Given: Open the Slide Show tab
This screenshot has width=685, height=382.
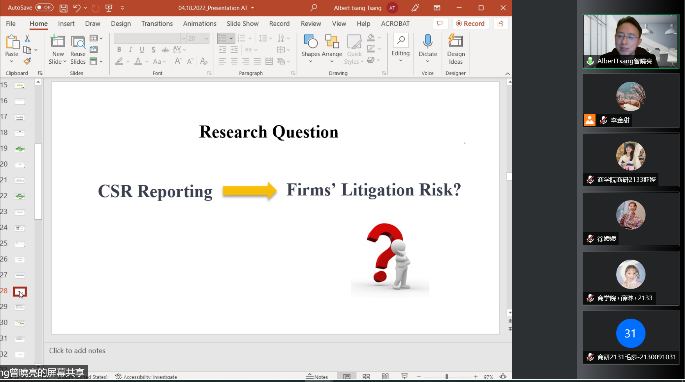Looking at the screenshot, I should pyautogui.click(x=242, y=24).
